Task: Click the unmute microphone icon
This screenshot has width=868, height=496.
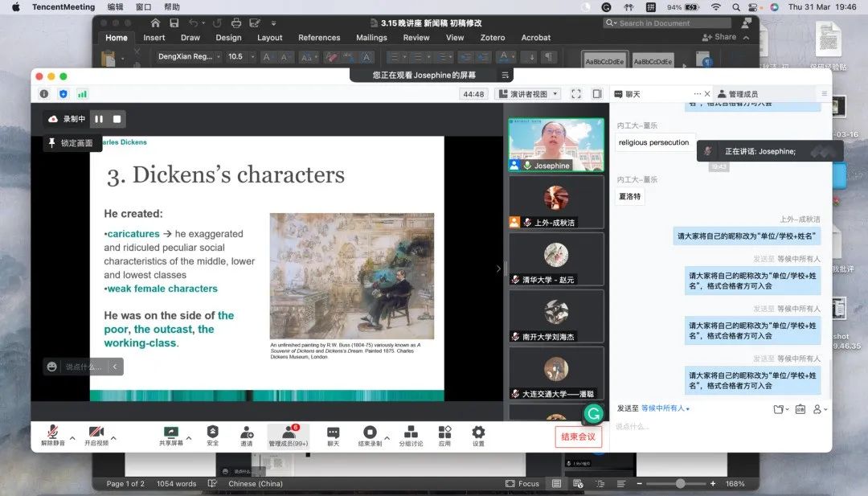Action: (x=52, y=432)
